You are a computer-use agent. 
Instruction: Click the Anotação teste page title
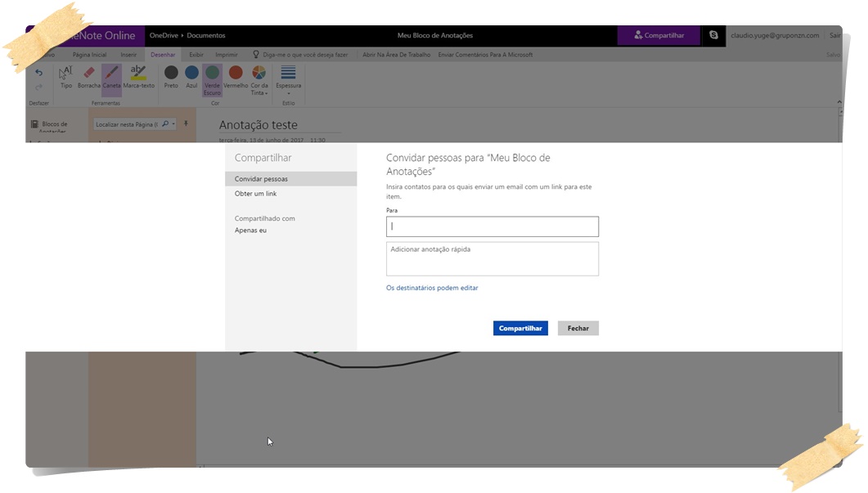(x=258, y=125)
